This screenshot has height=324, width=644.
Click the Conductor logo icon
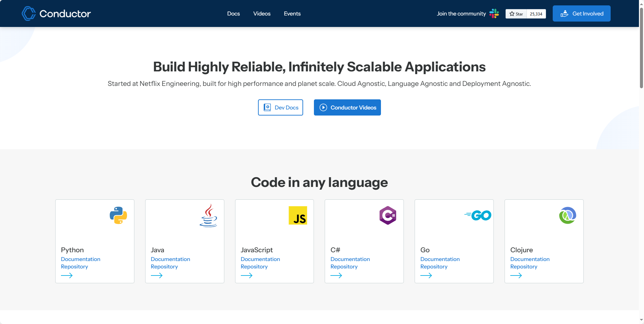[x=29, y=13]
